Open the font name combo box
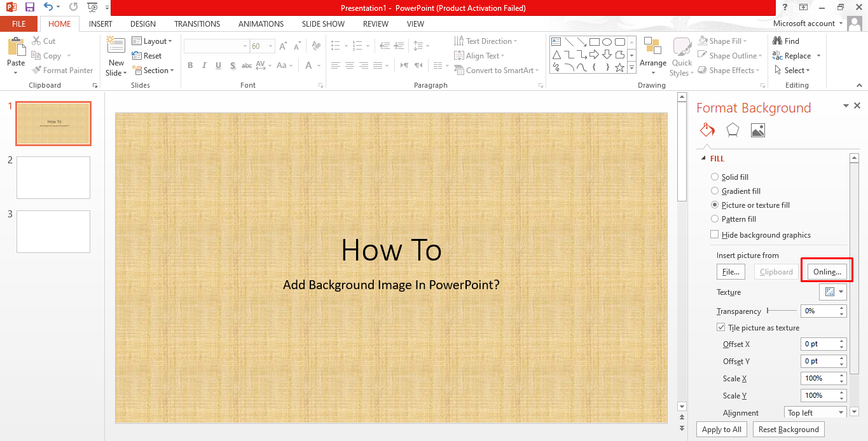868x441 pixels. pyautogui.click(x=216, y=46)
